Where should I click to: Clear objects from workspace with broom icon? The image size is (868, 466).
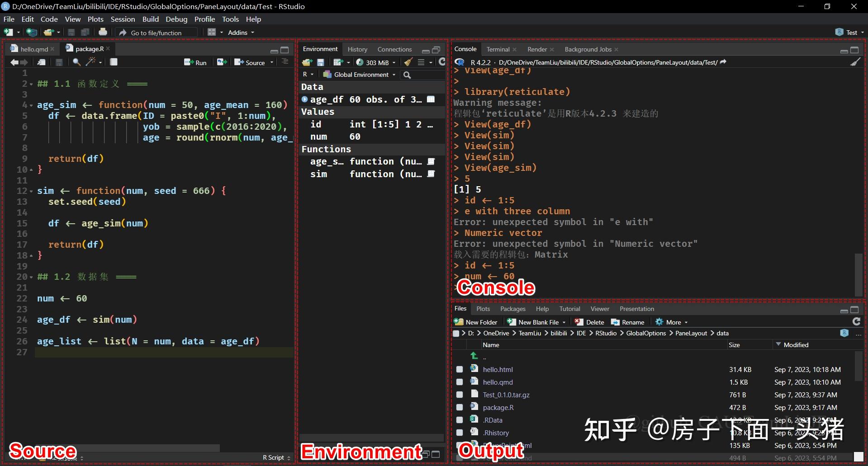[x=408, y=62]
